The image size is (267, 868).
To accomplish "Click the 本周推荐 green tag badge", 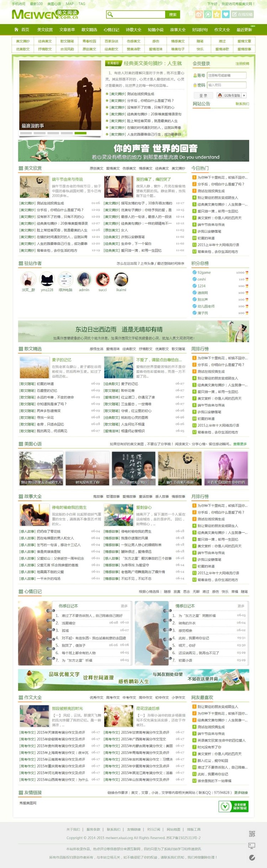I will (x=113, y=63).
